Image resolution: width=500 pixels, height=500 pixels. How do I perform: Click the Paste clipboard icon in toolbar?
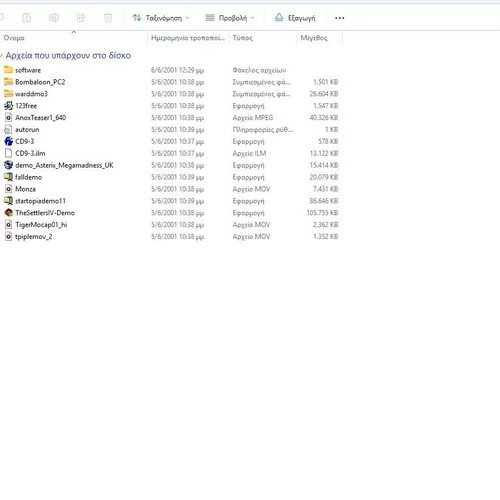(27, 18)
